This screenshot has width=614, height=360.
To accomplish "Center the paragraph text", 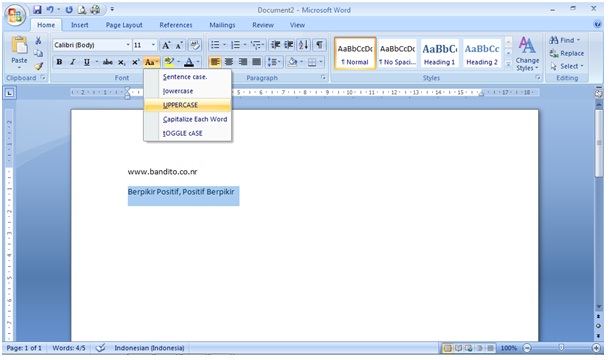I will 229,62.
